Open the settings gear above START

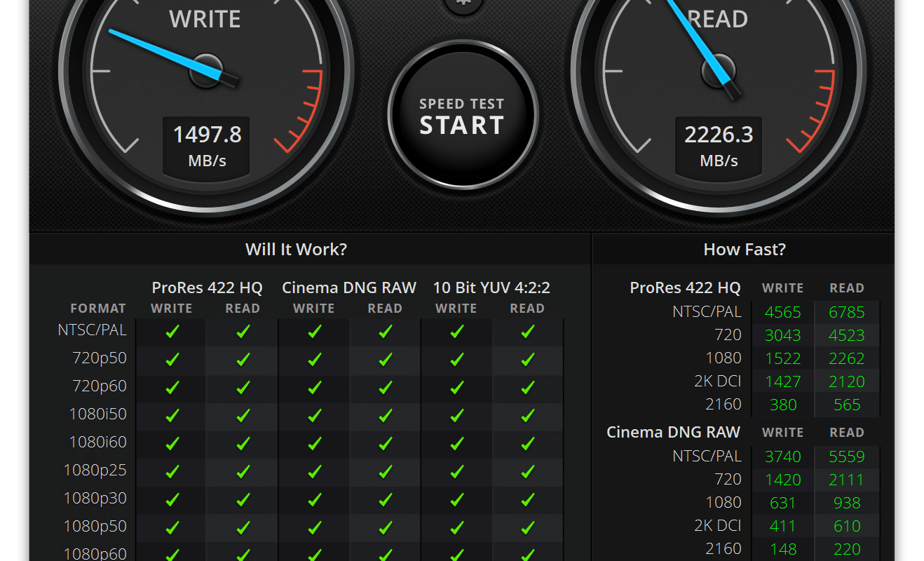tap(463, 4)
